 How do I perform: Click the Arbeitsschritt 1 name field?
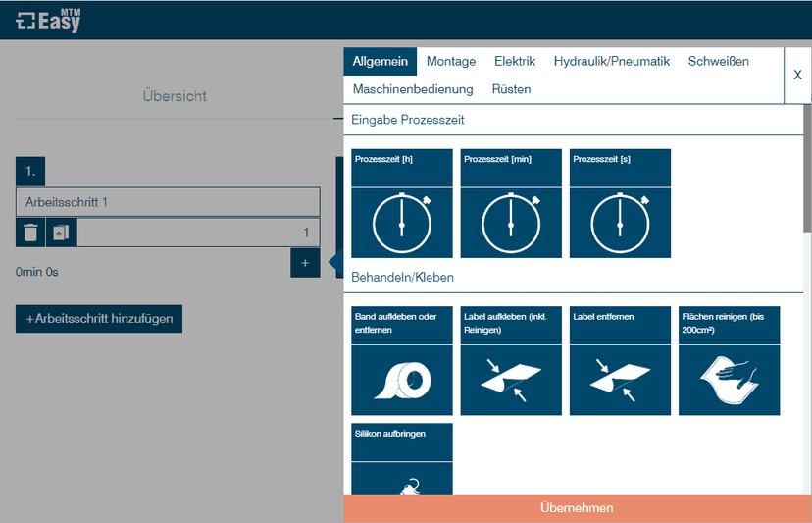point(168,202)
